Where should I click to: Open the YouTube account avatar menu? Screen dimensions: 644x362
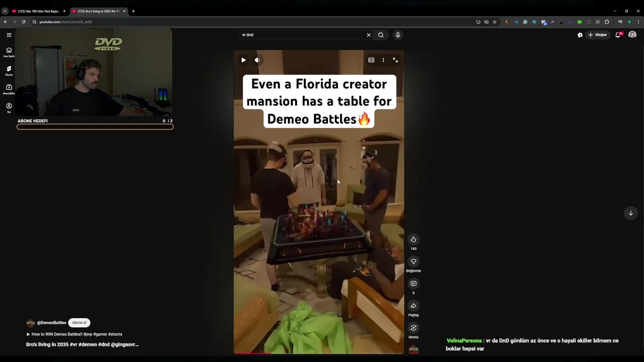click(632, 35)
